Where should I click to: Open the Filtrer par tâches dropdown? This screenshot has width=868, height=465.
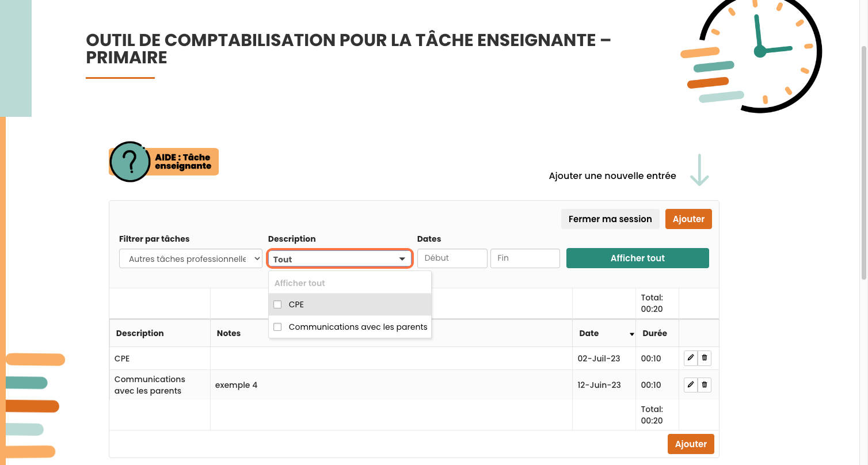point(191,259)
